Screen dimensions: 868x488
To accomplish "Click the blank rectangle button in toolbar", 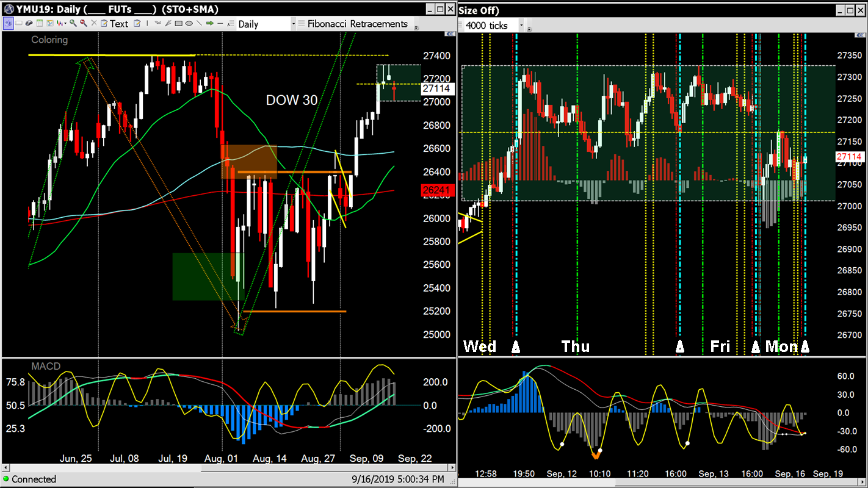I will 19,23.
